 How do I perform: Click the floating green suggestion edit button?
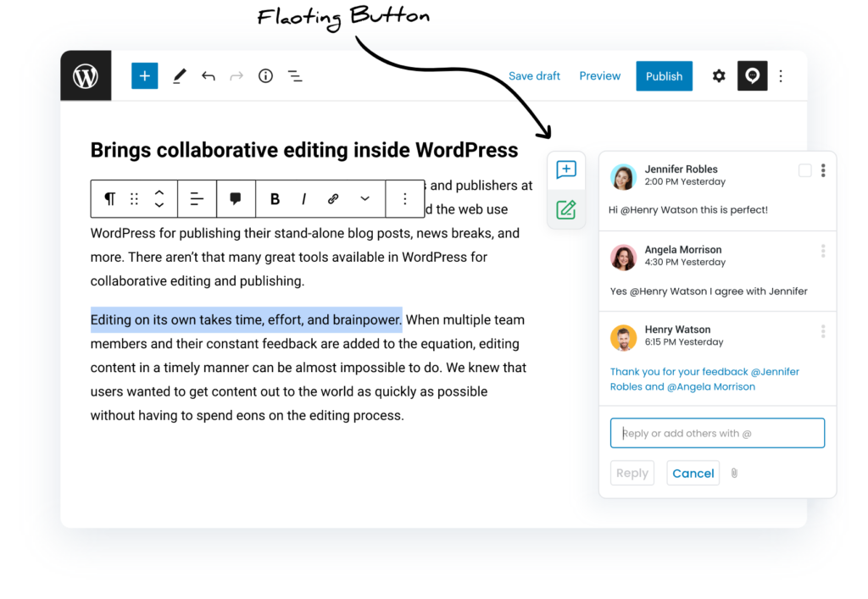pos(566,209)
